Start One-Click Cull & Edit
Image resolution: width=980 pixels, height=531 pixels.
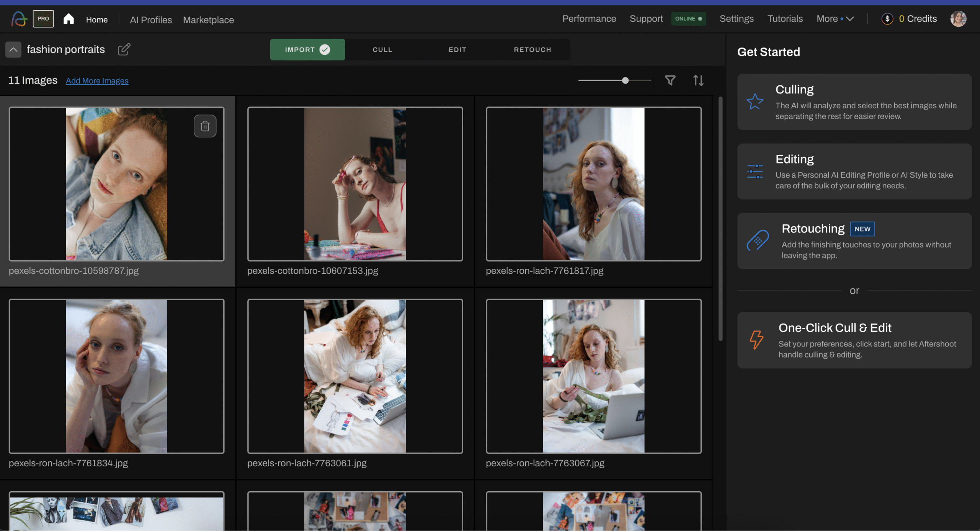point(854,340)
